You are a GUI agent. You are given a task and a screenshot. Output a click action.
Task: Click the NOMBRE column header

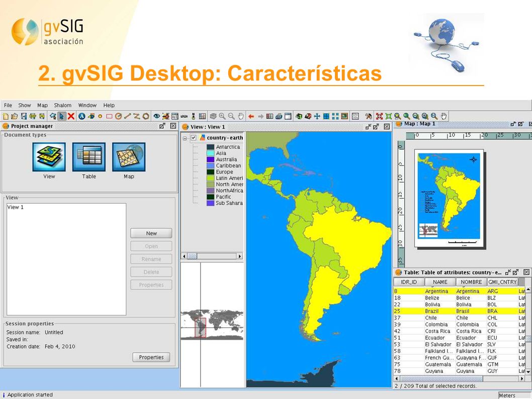pos(471,282)
